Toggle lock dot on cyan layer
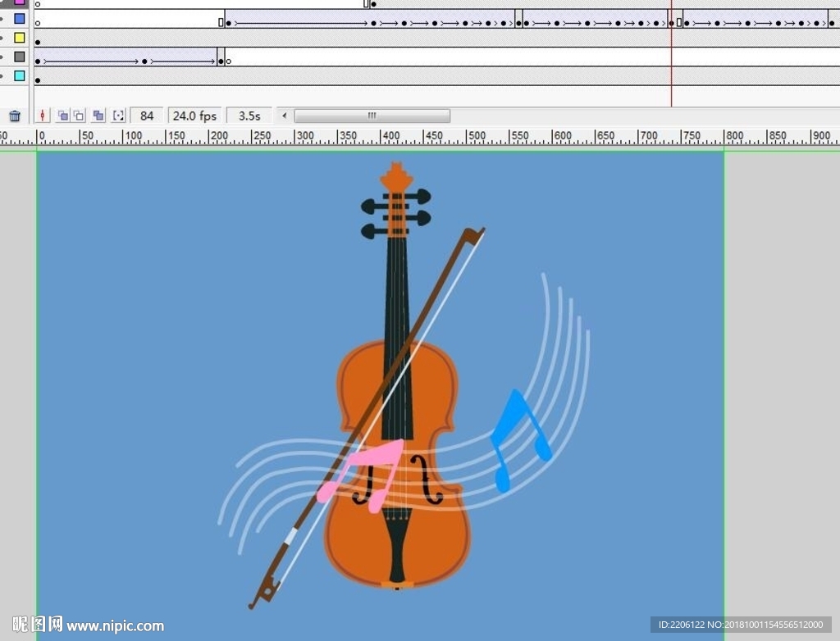The image size is (840, 641). (2, 76)
